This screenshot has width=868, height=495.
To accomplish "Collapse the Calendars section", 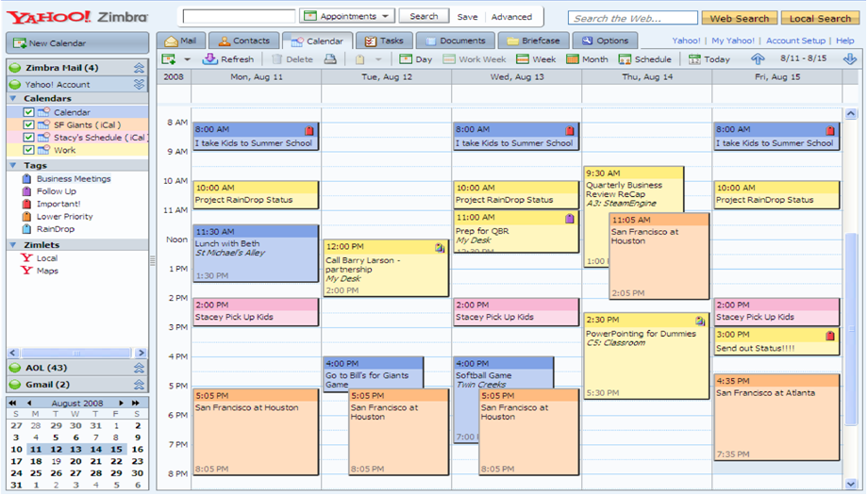I will [x=13, y=98].
